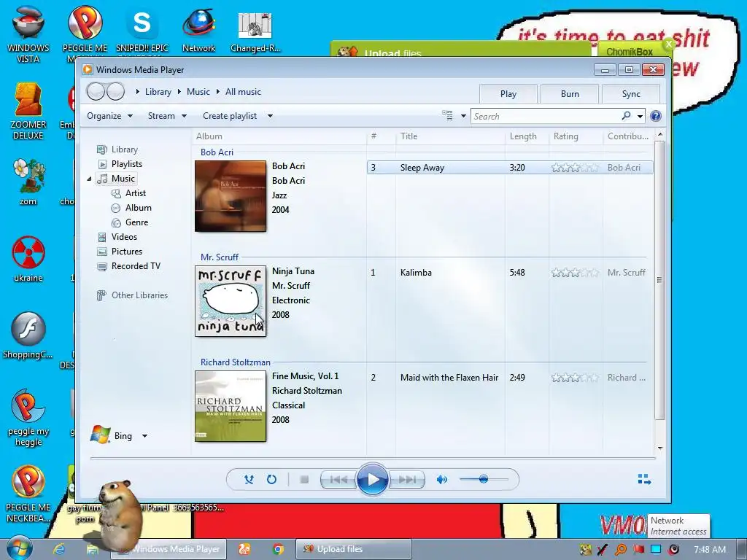Click the Ninja Tuna album cover
The height and width of the screenshot is (560, 747).
pos(231,301)
